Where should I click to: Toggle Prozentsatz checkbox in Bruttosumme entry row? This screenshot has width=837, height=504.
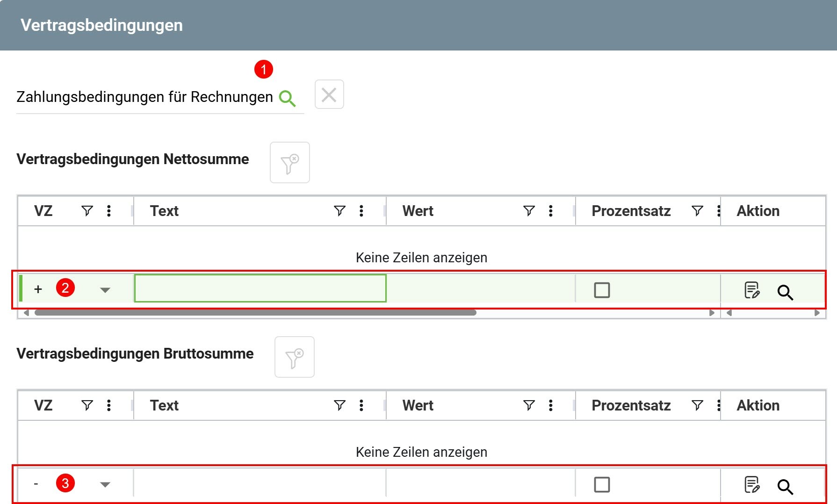click(x=602, y=485)
